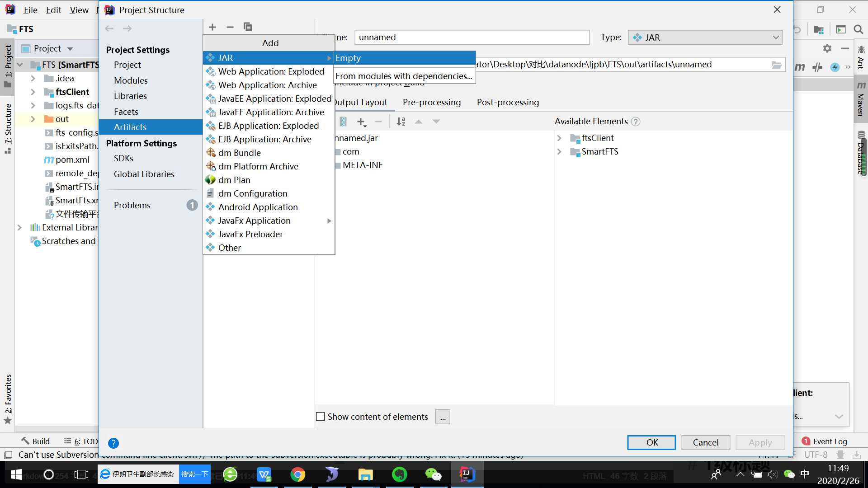Click the copy artifact icon

click(x=248, y=27)
